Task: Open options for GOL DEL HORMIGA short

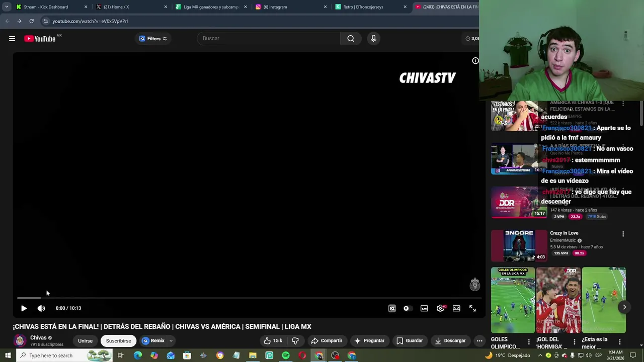Action: (x=574, y=342)
